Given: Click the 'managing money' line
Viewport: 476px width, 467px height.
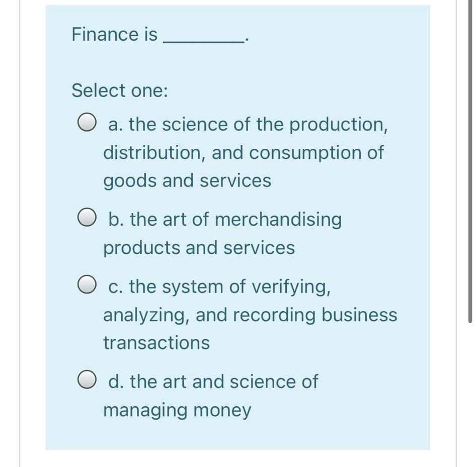Looking at the screenshot, I should (177, 410).
